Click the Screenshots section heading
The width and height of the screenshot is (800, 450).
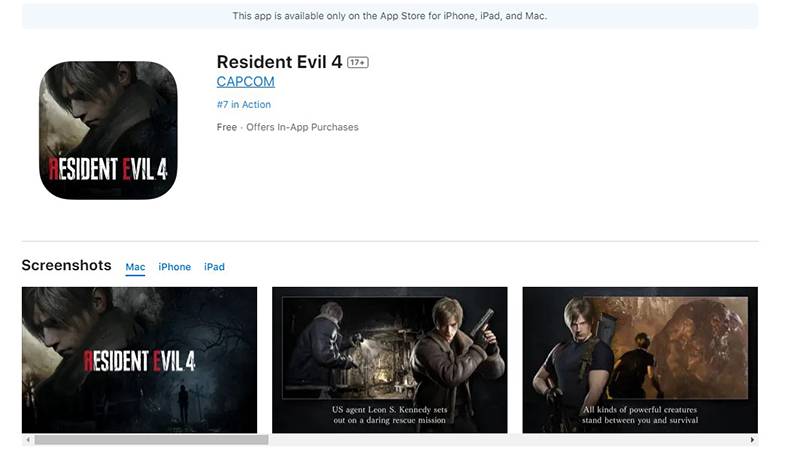pyautogui.click(x=66, y=265)
